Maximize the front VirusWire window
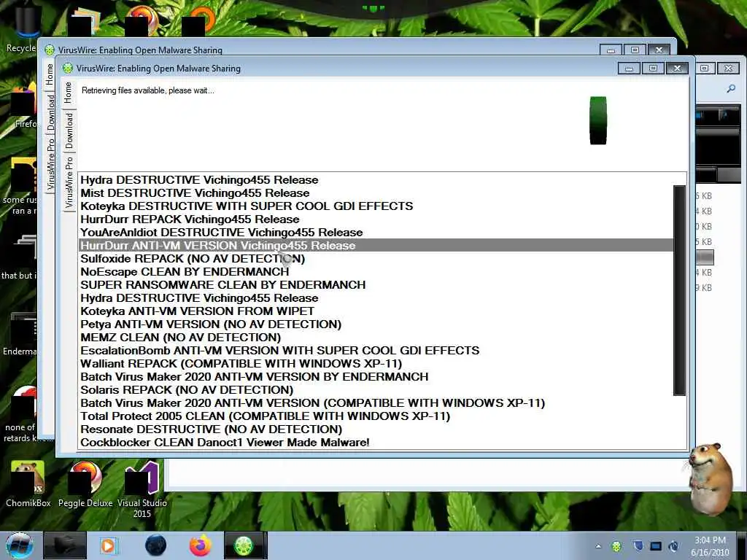The width and height of the screenshot is (747, 560). [653, 69]
